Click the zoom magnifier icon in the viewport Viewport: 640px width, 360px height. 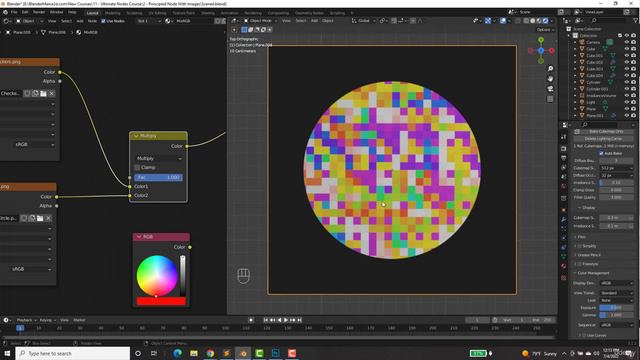click(x=550, y=69)
